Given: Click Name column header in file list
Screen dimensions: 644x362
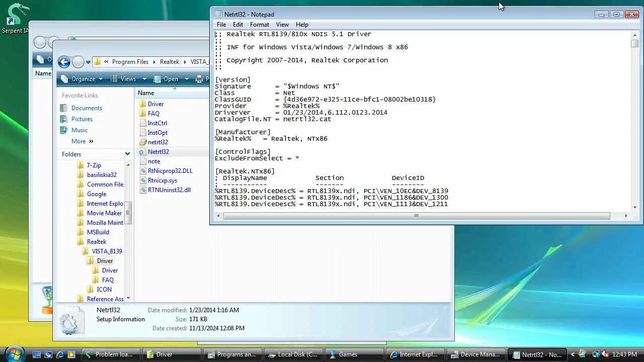Looking at the screenshot, I should pyautogui.click(x=146, y=93).
